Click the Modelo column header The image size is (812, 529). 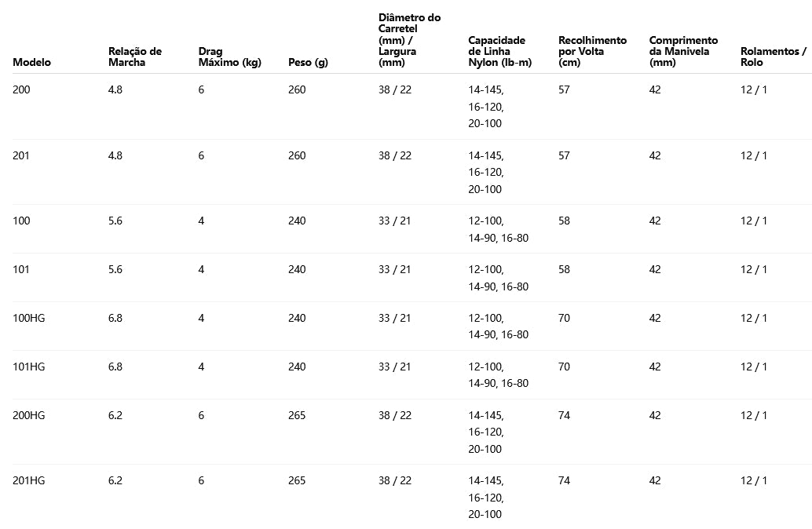pyautogui.click(x=32, y=63)
